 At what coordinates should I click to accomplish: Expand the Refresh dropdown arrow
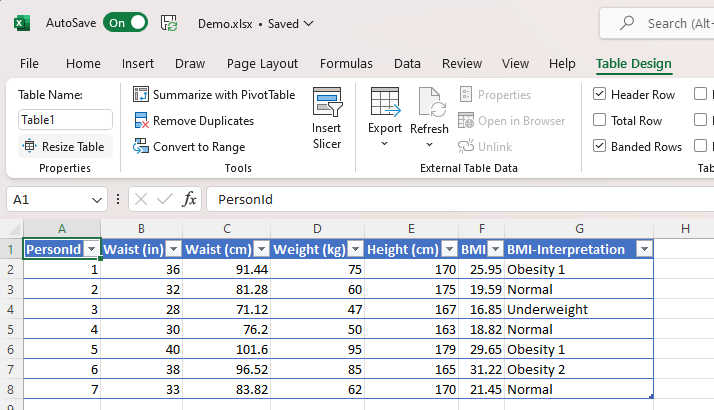tap(429, 145)
